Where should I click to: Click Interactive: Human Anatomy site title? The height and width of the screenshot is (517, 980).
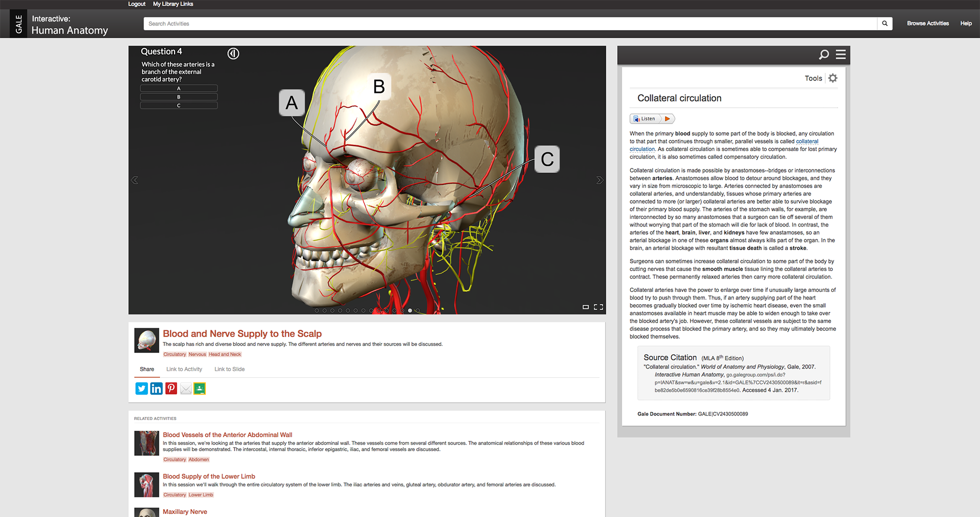69,24
